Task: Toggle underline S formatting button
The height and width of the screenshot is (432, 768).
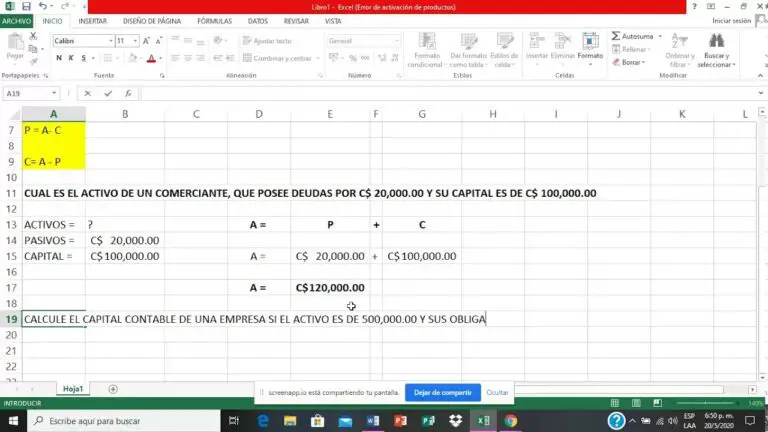Action: (x=84, y=58)
